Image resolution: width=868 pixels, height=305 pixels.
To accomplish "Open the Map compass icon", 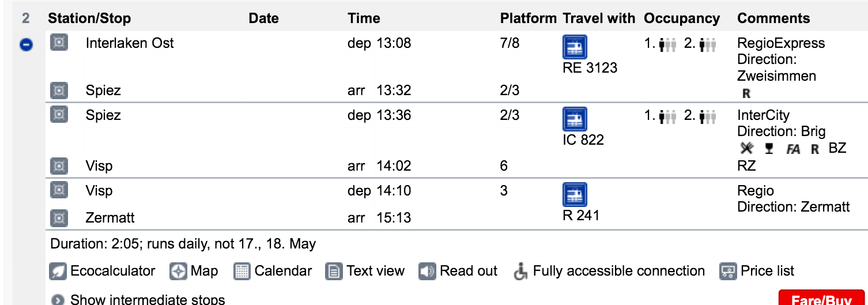I will 178,271.
